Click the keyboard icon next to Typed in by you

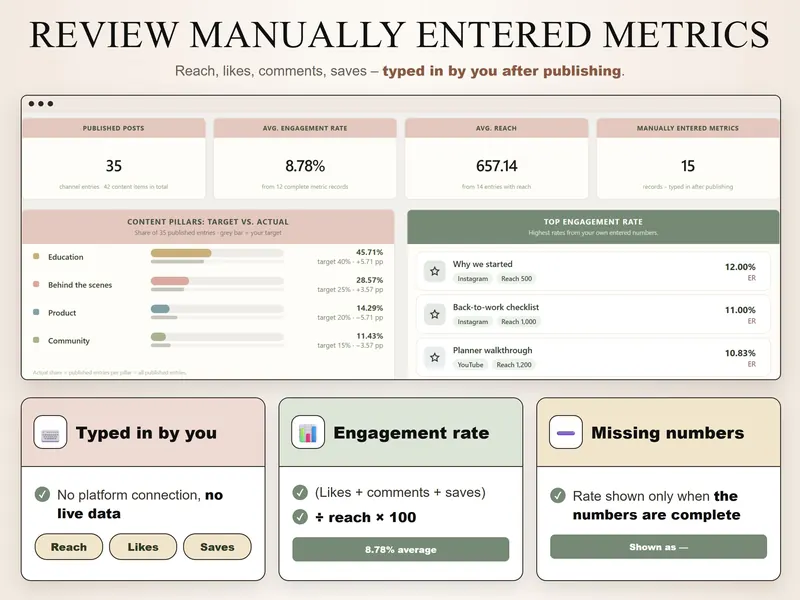(50, 432)
